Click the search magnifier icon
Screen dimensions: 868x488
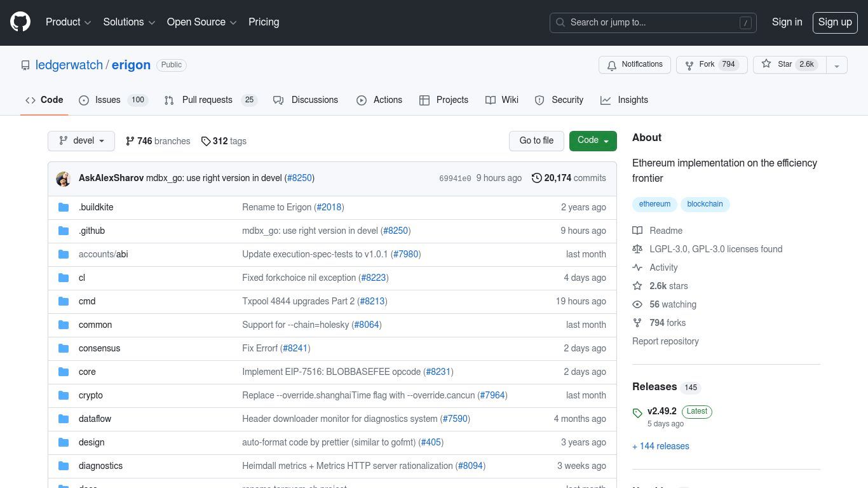click(560, 22)
